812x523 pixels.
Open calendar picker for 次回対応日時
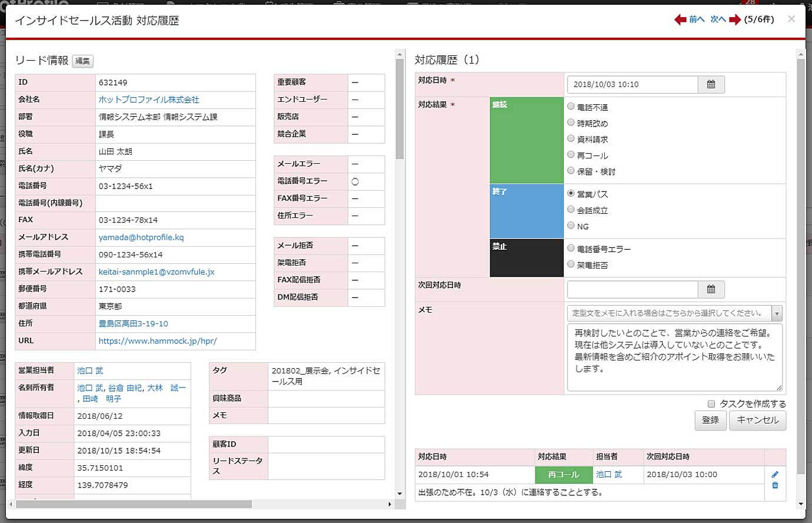tap(711, 289)
